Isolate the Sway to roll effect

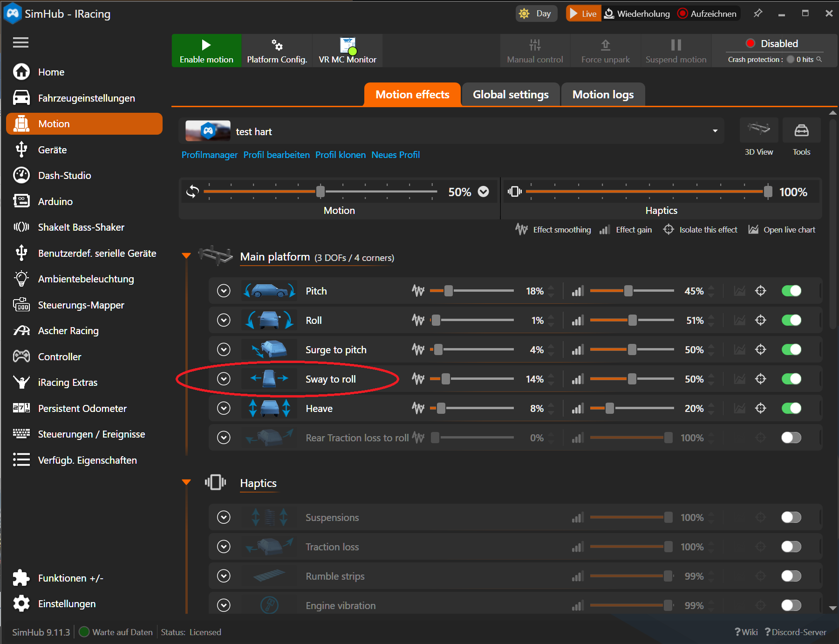[761, 379]
